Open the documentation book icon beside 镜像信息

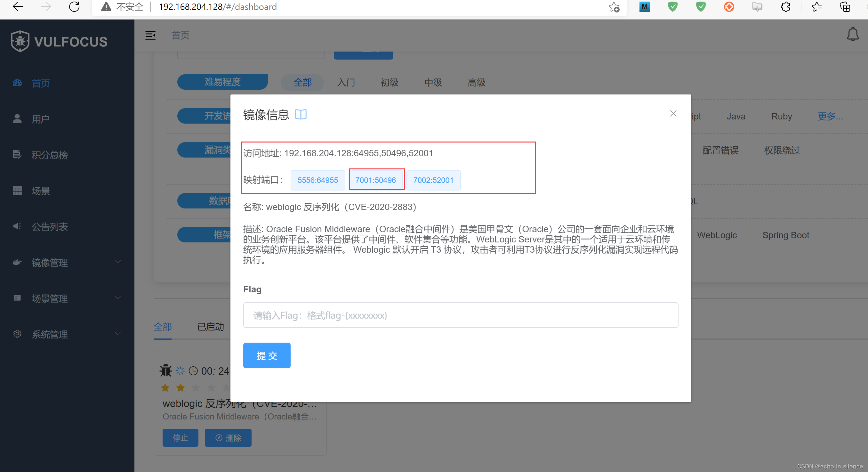pyautogui.click(x=301, y=115)
